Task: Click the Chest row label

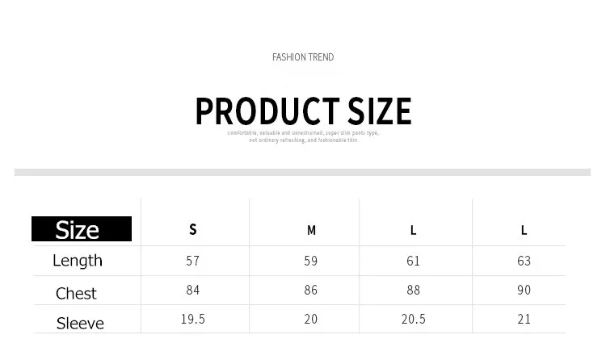Action: coord(76,294)
